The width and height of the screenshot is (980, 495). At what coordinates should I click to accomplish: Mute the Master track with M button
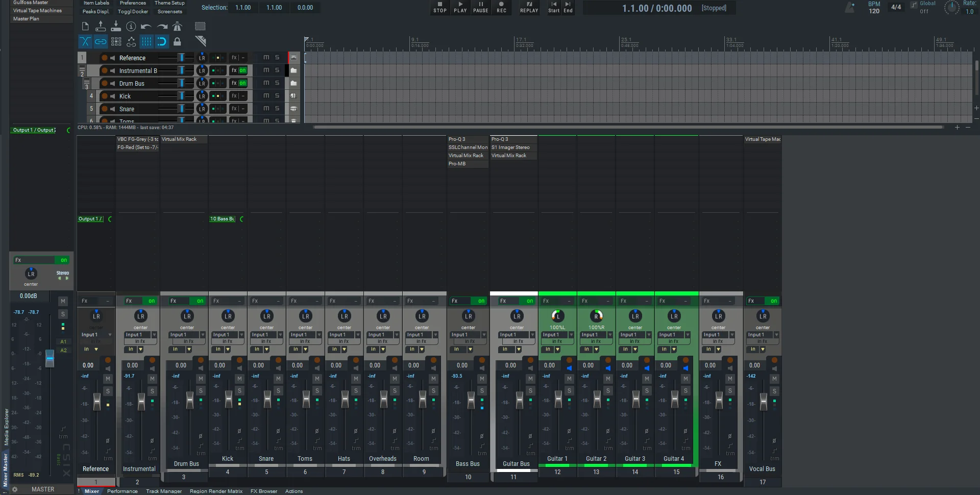click(63, 301)
